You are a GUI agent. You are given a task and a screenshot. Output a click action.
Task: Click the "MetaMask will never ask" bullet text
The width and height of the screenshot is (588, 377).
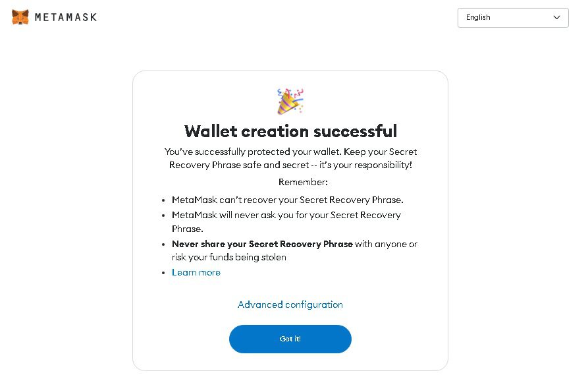tap(286, 215)
